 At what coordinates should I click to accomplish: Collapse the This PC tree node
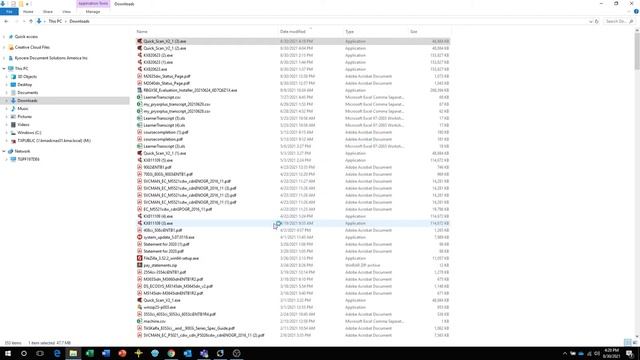click(4, 69)
